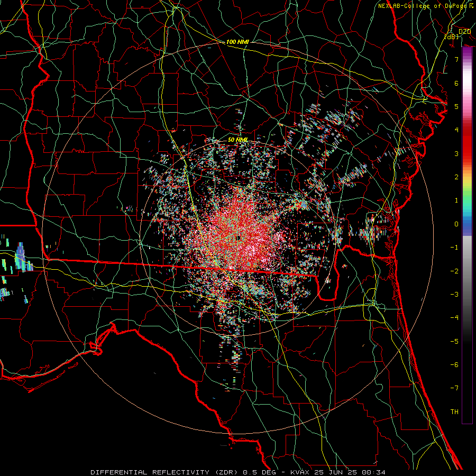Click the 3 value on color scale

point(456,153)
